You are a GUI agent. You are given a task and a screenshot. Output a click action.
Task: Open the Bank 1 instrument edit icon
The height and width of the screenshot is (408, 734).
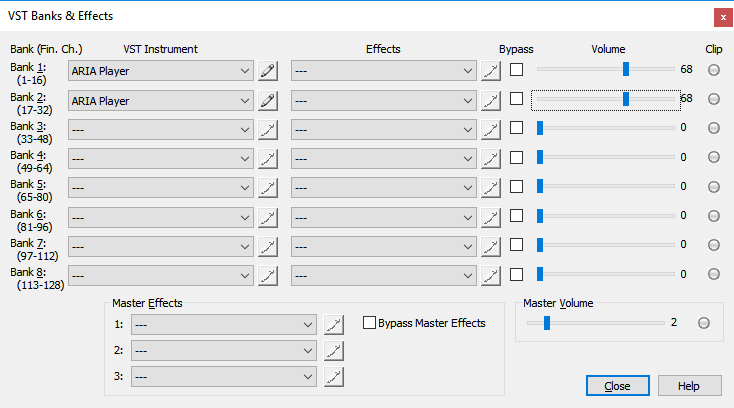[x=267, y=70]
